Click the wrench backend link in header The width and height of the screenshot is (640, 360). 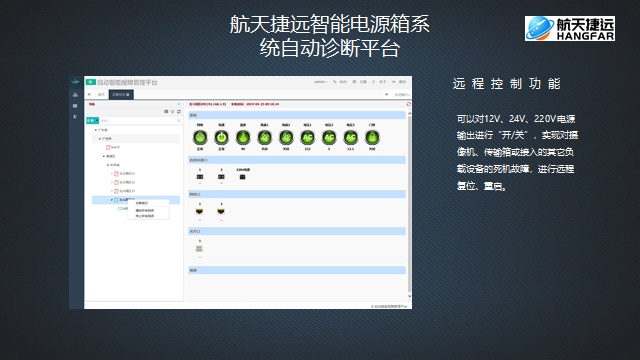[x=340, y=82]
